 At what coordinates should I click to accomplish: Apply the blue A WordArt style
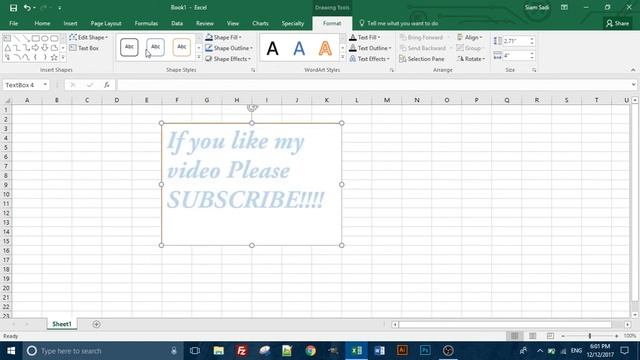299,49
